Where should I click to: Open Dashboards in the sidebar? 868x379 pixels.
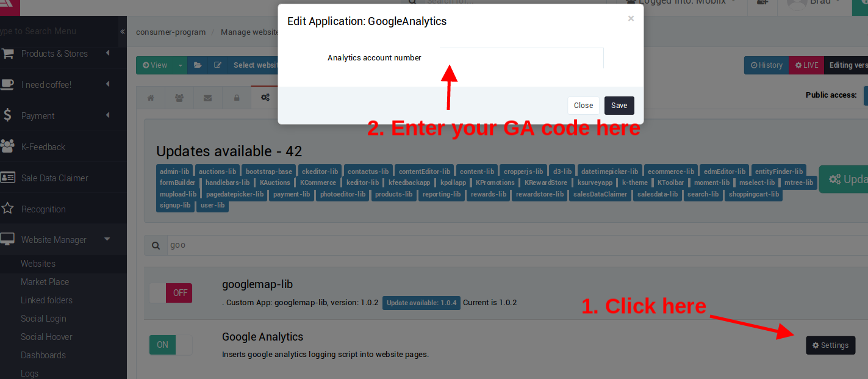coord(43,355)
